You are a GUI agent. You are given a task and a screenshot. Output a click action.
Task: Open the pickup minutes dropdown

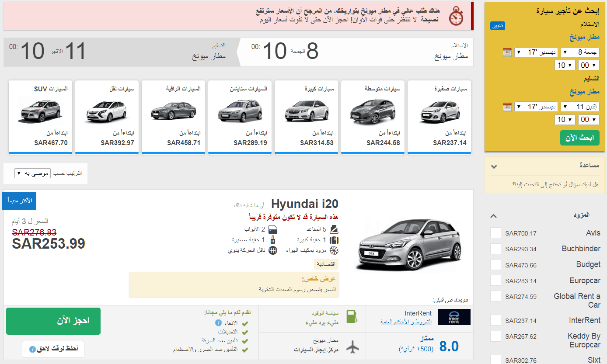coord(590,66)
